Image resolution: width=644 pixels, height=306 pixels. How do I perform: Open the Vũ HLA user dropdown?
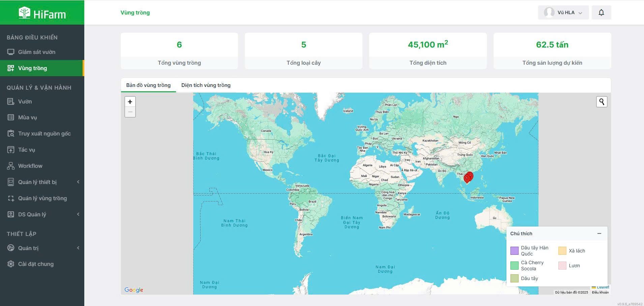(563, 12)
